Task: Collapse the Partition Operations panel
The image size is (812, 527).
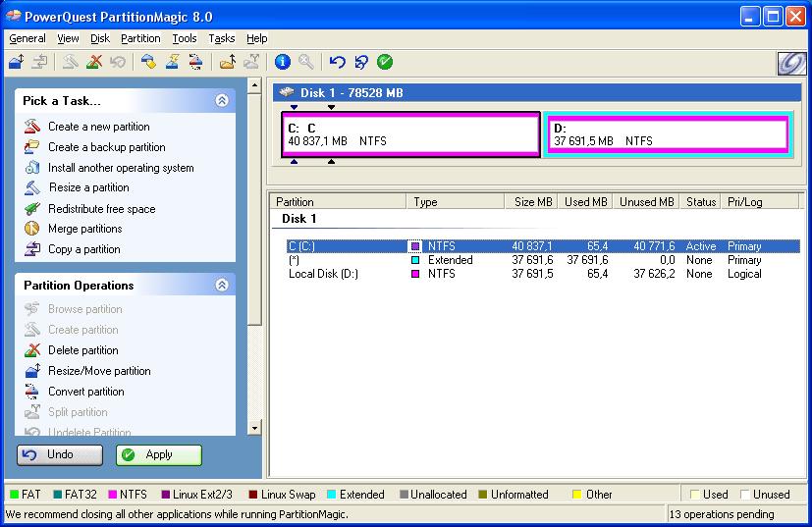Action: (x=222, y=285)
